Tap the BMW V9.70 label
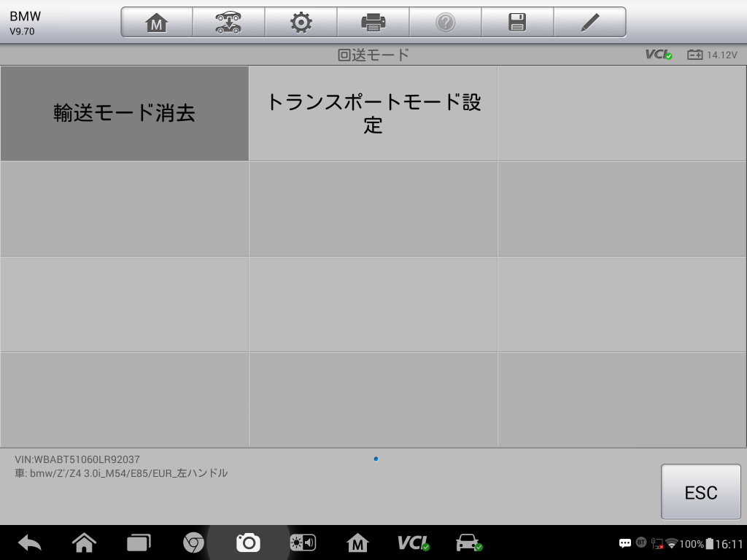Viewport: 747px width, 560px height. [25, 23]
